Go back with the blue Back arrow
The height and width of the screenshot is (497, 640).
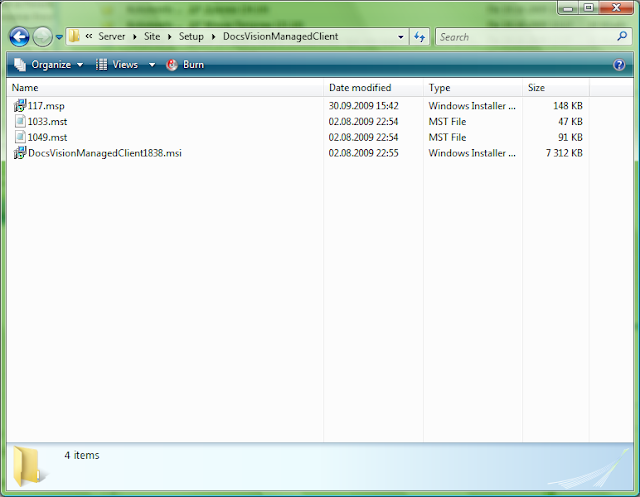pyautogui.click(x=19, y=37)
